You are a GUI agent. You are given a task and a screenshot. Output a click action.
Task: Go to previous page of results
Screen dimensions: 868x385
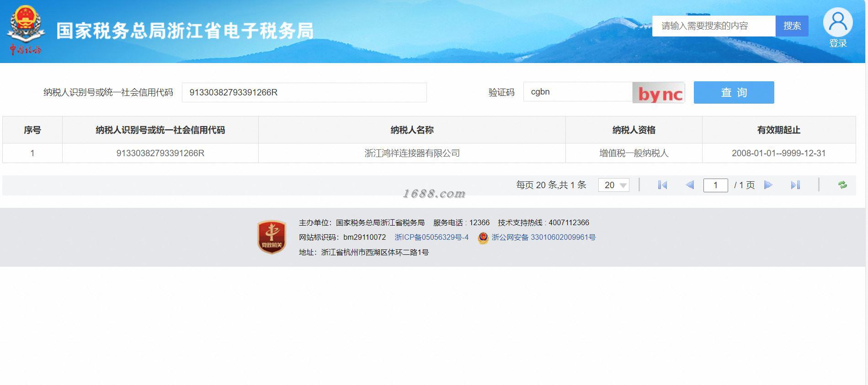(690, 185)
